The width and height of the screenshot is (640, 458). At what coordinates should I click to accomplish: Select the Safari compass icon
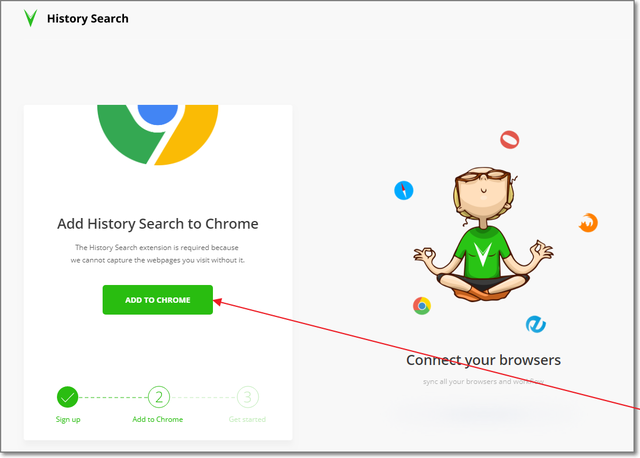[x=404, y=190]
